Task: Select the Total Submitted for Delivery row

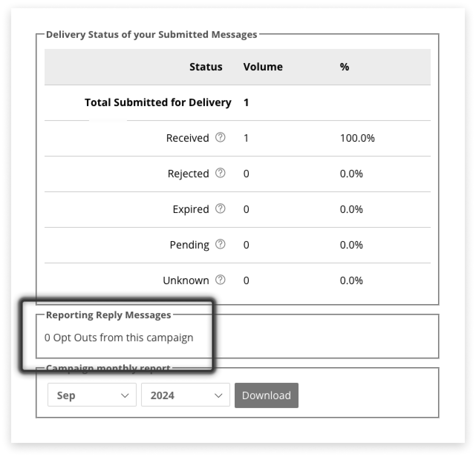Action: [x=158, y=102]
